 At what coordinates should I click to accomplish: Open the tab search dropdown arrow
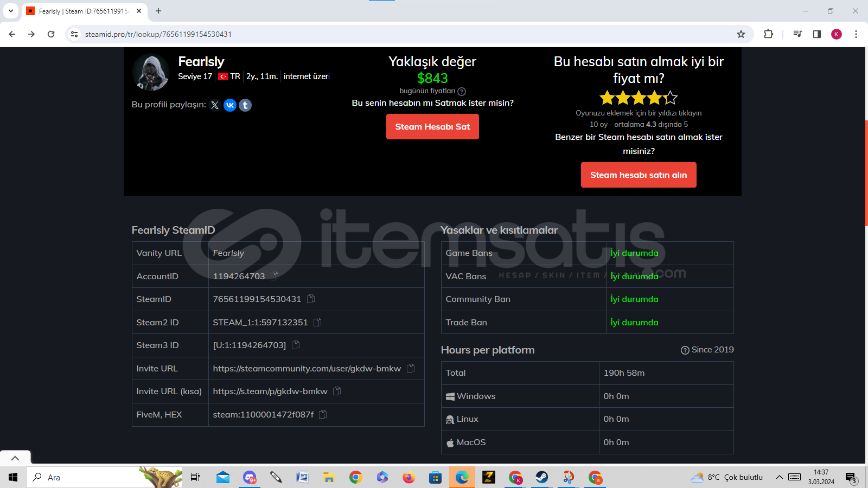click(10, 11)
